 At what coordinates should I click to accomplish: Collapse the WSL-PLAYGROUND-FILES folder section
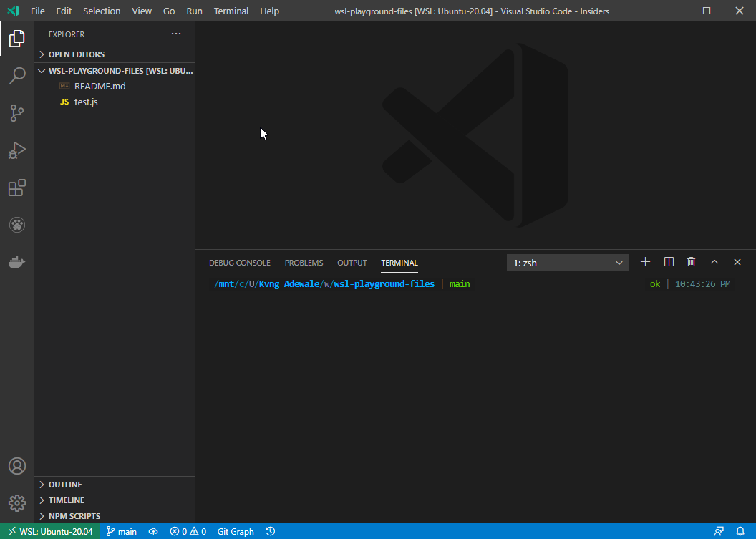pos(115,71)
